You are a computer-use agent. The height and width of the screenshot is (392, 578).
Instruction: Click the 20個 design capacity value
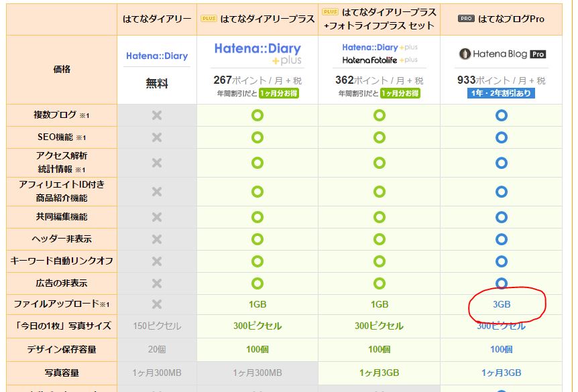[157, 349]
